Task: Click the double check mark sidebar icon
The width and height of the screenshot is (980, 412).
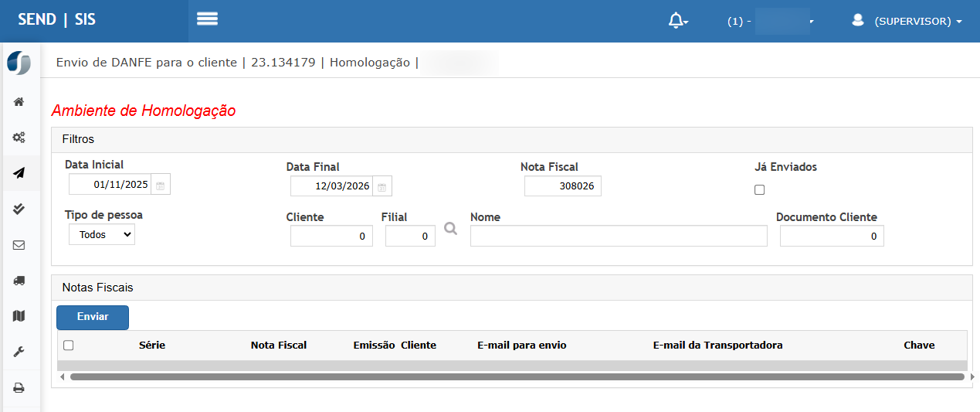Action: click(x=19, y=209)
